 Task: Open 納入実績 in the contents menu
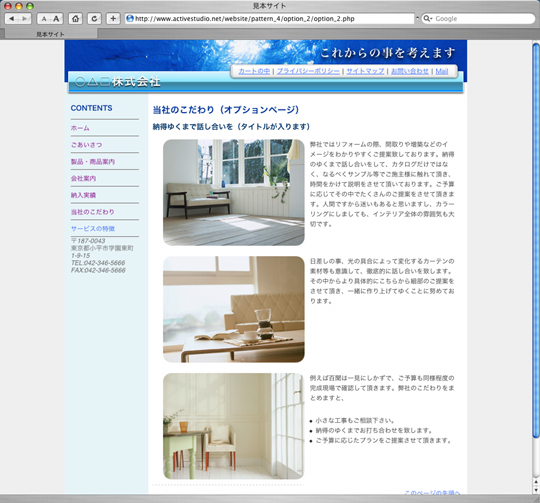(83, 195)
